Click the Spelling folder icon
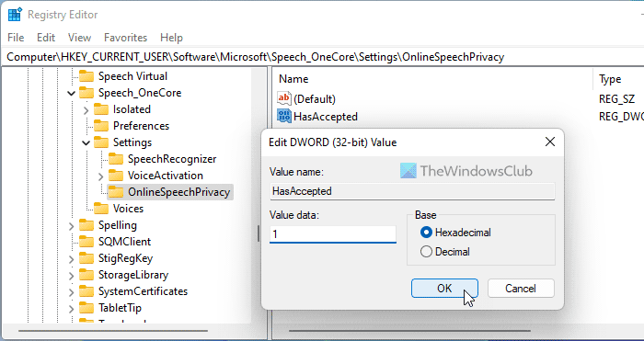 click(86, 225)
